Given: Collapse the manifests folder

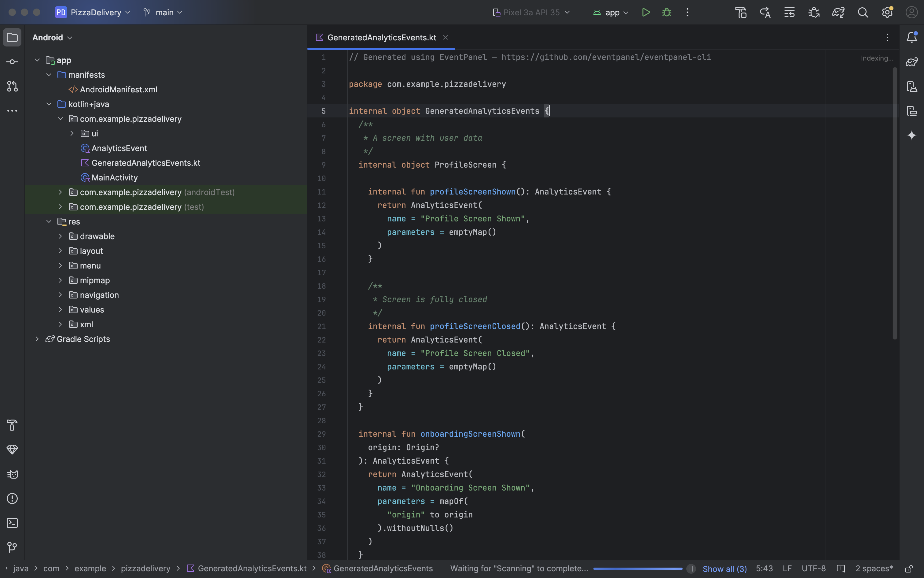Looking at the screenshot, I should point(49,75).
